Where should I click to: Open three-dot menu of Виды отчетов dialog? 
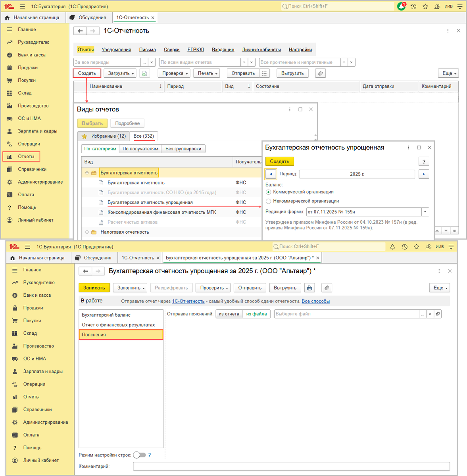(290, 109)
